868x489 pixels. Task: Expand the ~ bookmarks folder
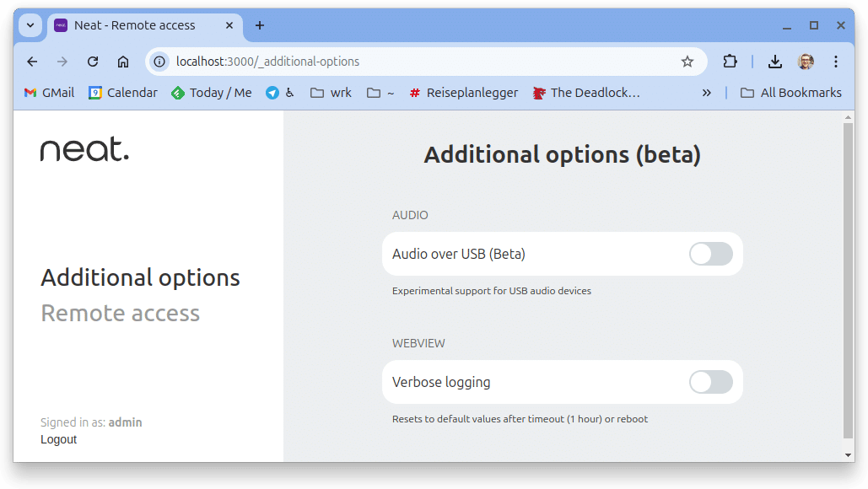(x=381, y=93)
